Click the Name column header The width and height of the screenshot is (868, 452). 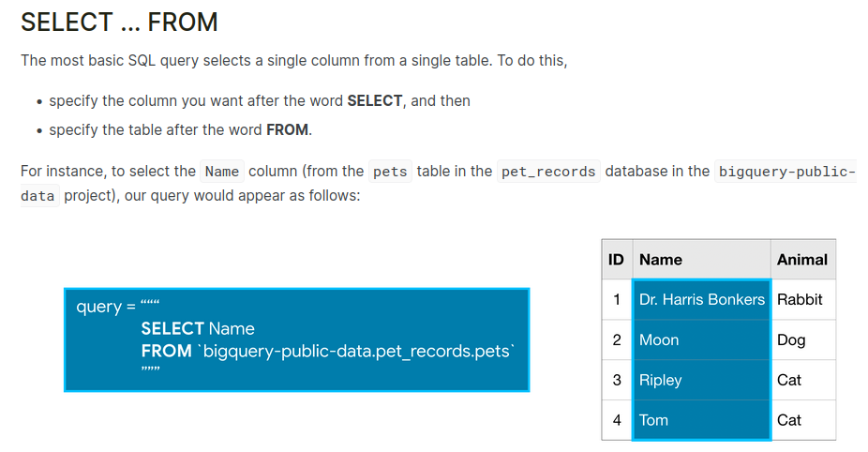pyautogui.click(x=661, y=259)
